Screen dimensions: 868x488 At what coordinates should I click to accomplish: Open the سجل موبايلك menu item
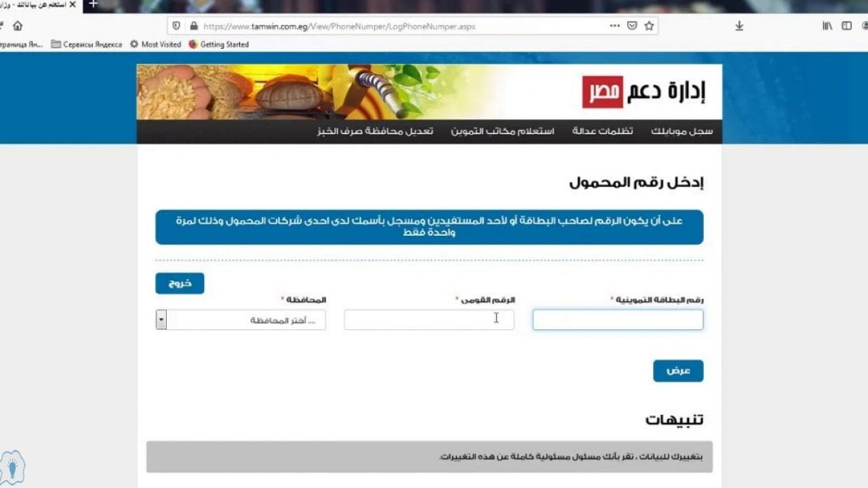click(x=682, y=131)
